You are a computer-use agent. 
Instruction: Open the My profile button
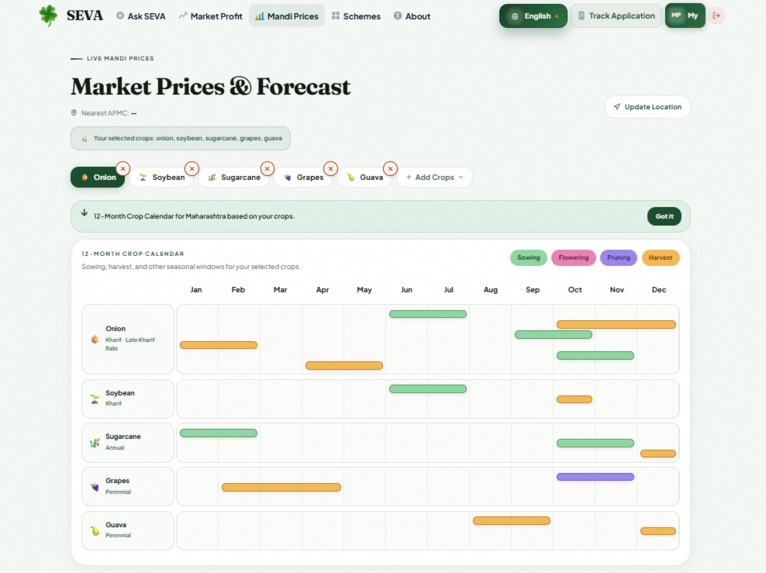pos(685,16)
